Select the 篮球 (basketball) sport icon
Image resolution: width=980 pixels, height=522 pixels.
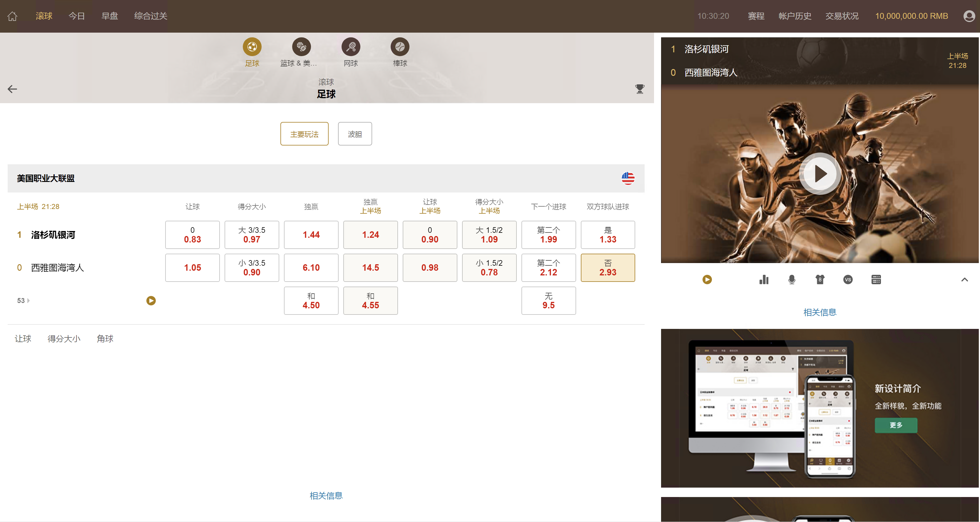(x=301, y=47)
